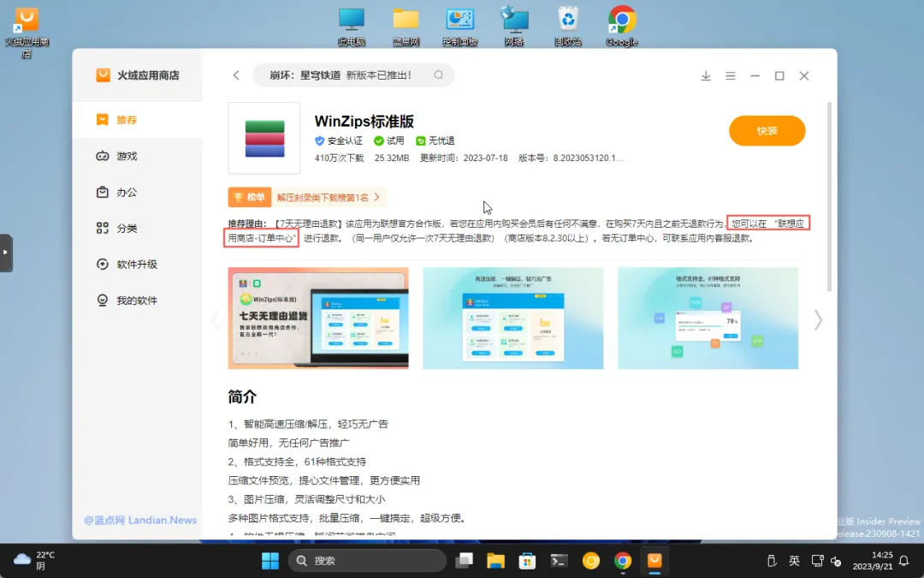Open Task View on the taskbar
This screenshot has width=924, height=578.
(465, 560)
